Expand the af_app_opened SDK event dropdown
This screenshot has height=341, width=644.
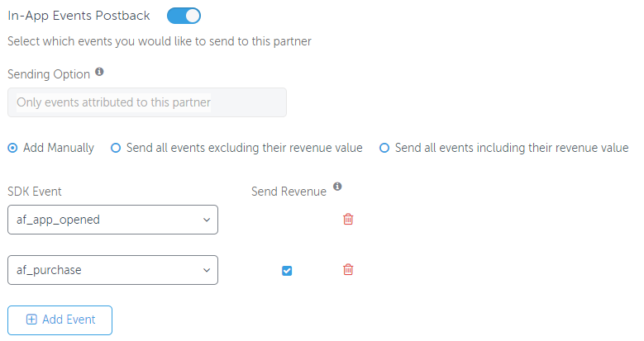pos(112,220)
